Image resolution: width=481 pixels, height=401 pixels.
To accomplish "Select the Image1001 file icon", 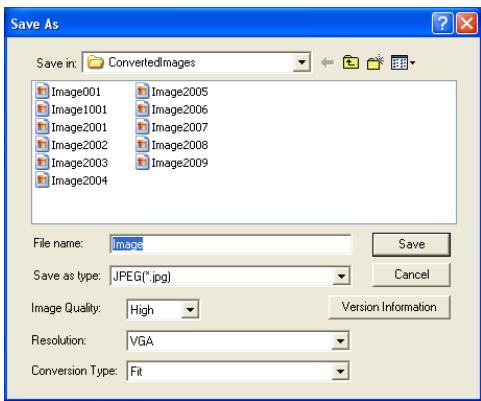I will 42,109.
